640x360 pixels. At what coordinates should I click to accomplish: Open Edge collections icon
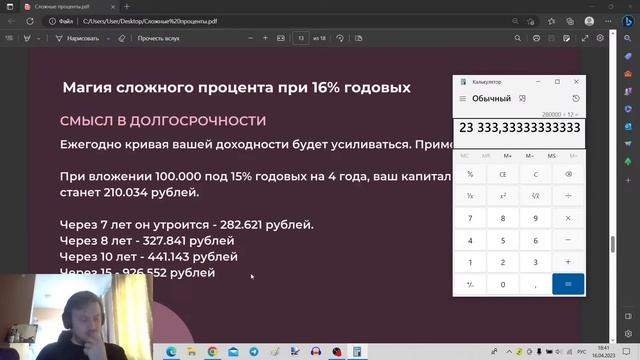pos(570,21)
